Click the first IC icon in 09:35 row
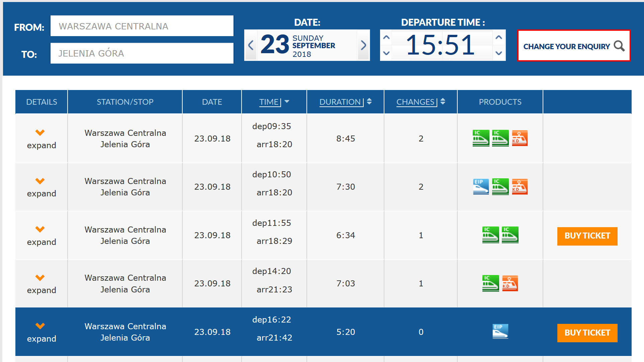The height and width of the screenshot is (362, 644). click(481, 138)
